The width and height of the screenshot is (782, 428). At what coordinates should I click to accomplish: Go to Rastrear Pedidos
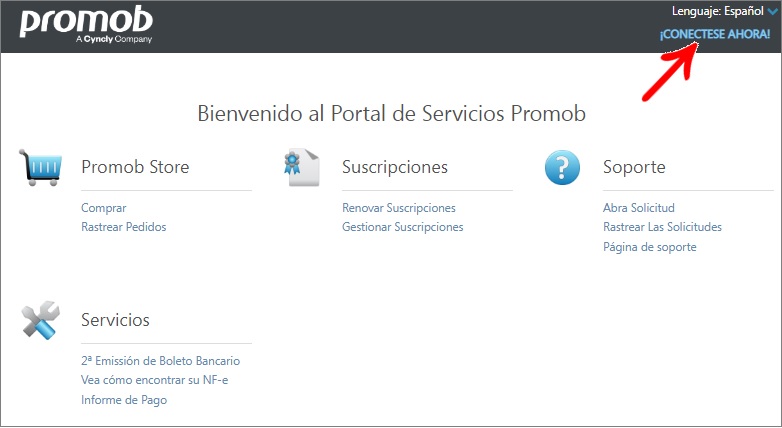(124, 227)
